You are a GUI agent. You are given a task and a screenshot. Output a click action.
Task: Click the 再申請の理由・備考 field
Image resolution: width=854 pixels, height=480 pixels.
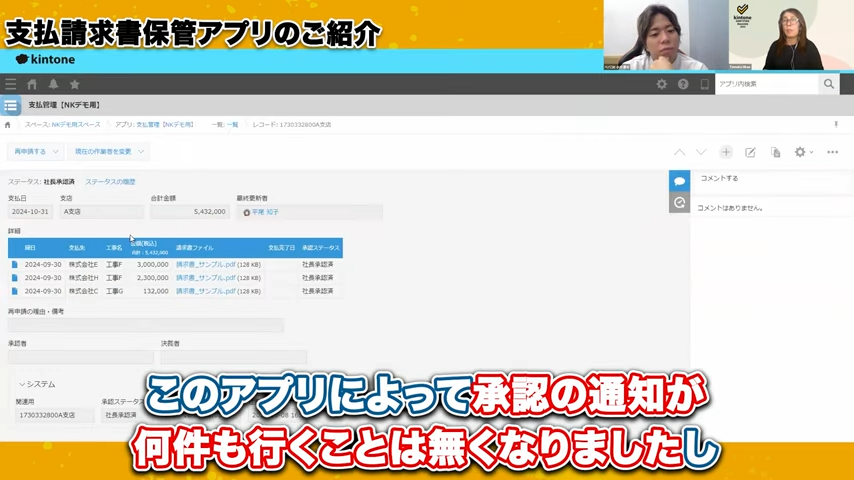click(145, 325)
